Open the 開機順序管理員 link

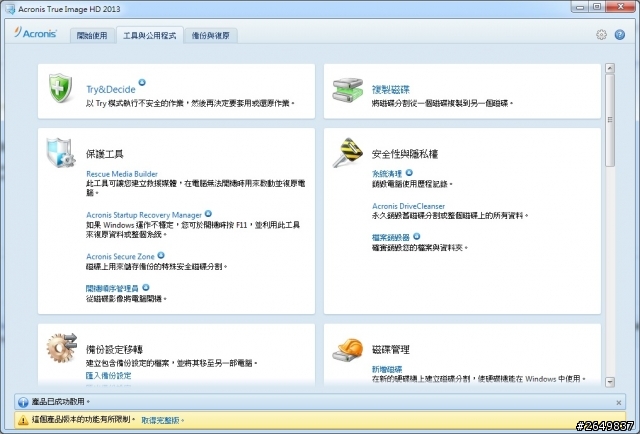tap(112, 289)
